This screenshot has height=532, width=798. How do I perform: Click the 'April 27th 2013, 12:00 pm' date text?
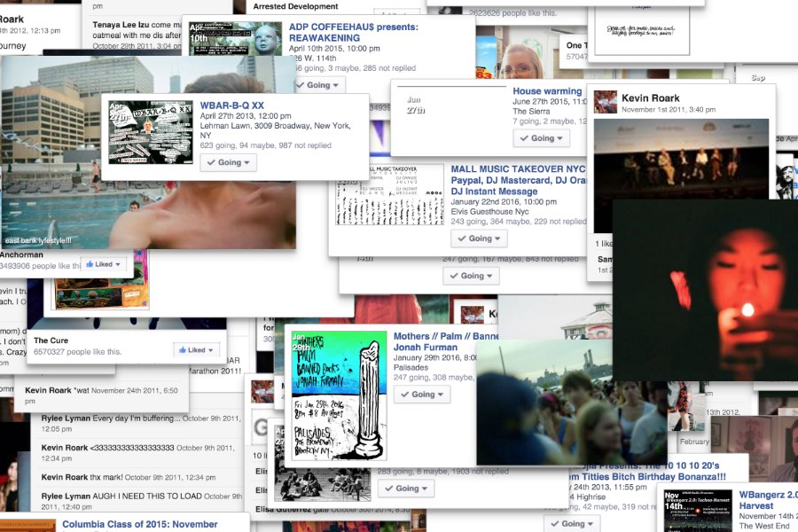(x=246, y=115)
